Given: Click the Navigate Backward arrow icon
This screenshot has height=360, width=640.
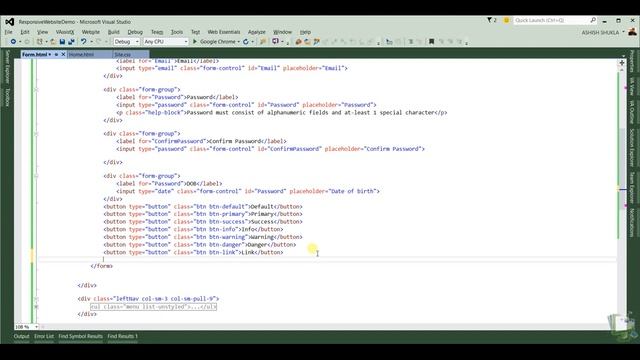Looking at the screenshot, I should click(x=13, y=42).
